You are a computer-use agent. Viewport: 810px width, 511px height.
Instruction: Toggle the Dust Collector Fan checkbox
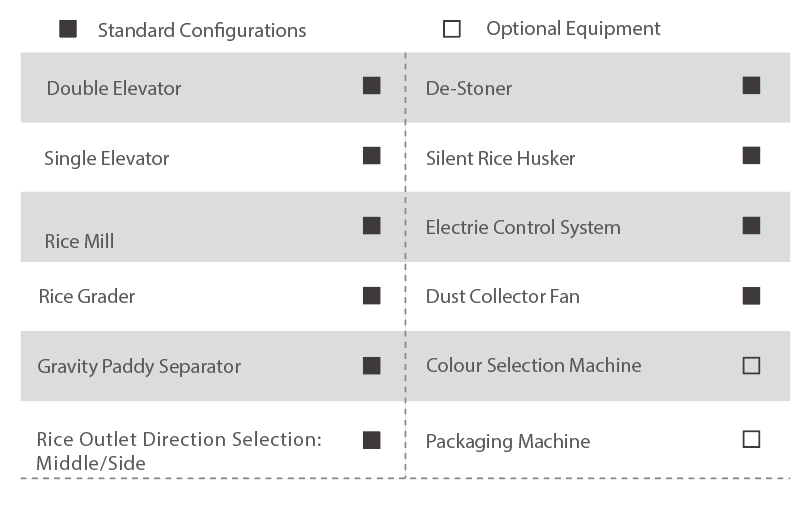click(751, 296)
